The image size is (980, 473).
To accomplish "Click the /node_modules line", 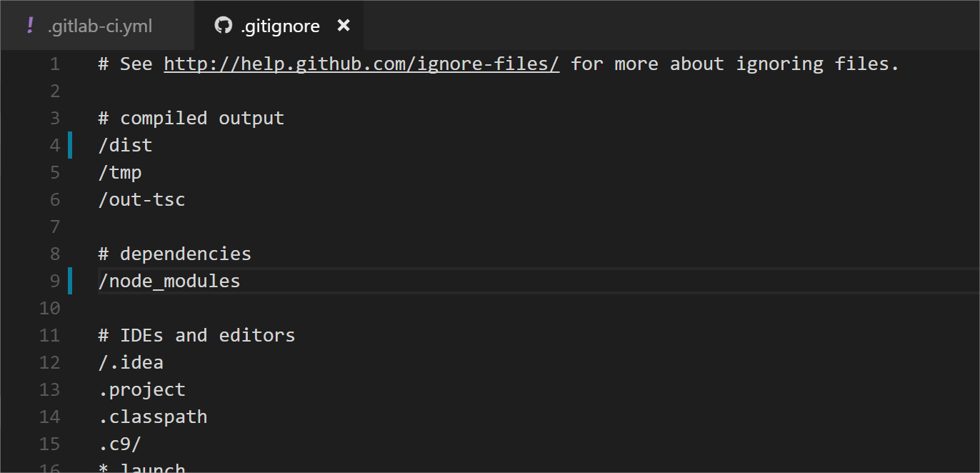I will click(169, 282).
